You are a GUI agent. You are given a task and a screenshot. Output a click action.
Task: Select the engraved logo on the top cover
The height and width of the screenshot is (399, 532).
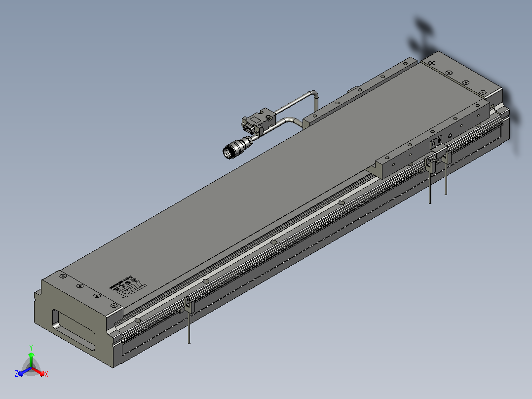tap(127, 287)
